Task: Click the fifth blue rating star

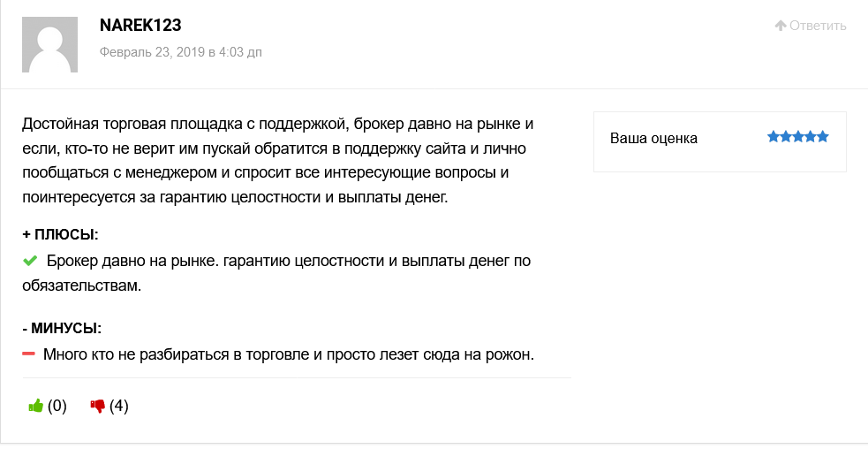Action: [823, 136]
